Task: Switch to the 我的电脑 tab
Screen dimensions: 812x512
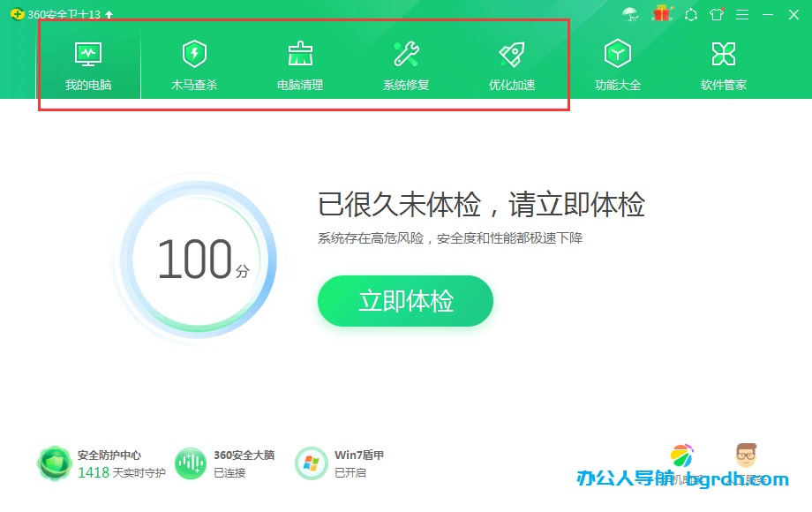Action: click(x=89, y=55)
